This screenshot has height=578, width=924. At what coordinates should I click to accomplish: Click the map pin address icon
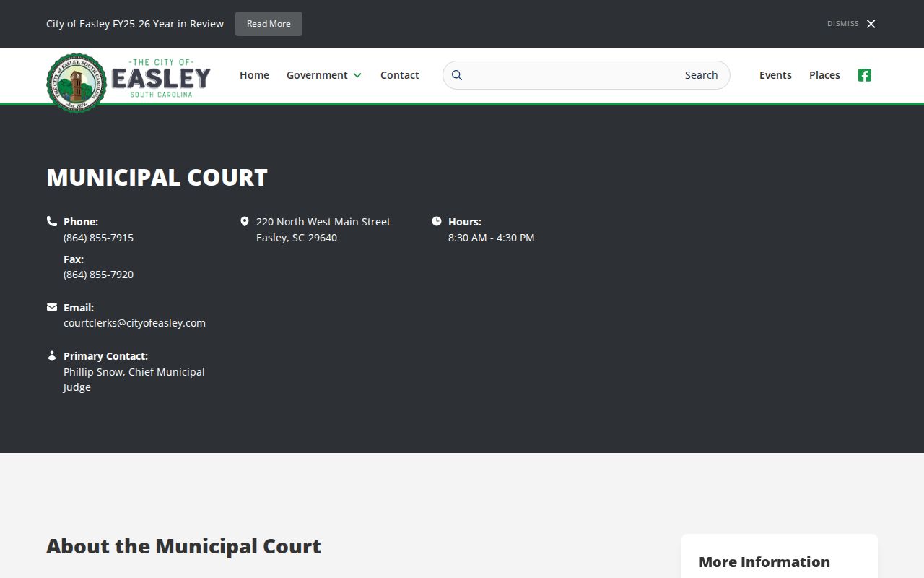(244, 221)
